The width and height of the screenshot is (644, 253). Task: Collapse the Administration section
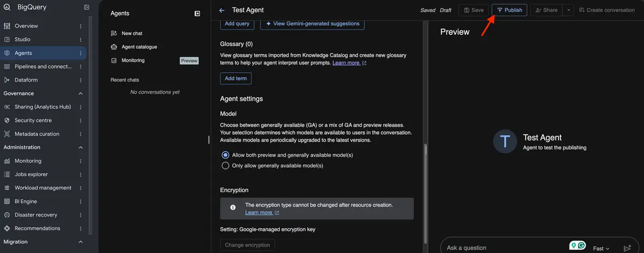81,147
